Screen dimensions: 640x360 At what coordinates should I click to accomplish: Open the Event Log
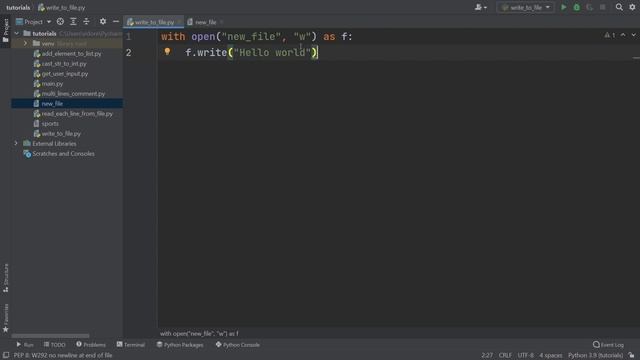coord(608,345)
